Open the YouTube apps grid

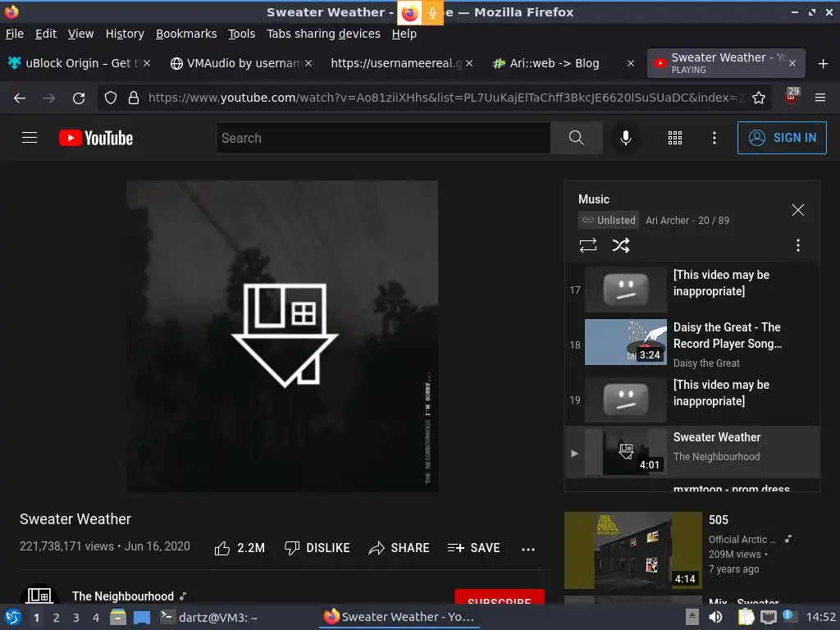pos(675,138)
